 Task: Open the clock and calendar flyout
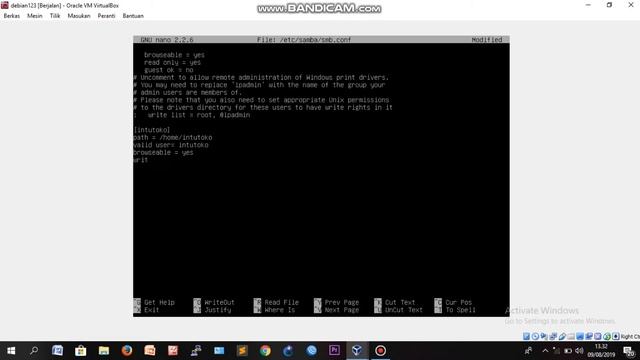(601, 351)
